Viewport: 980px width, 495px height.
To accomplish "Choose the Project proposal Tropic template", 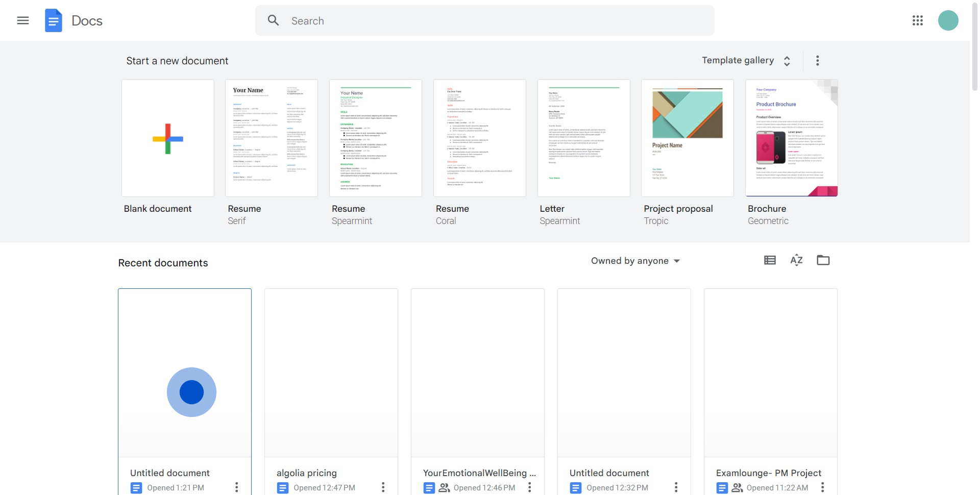I will [x=688, y=138].
